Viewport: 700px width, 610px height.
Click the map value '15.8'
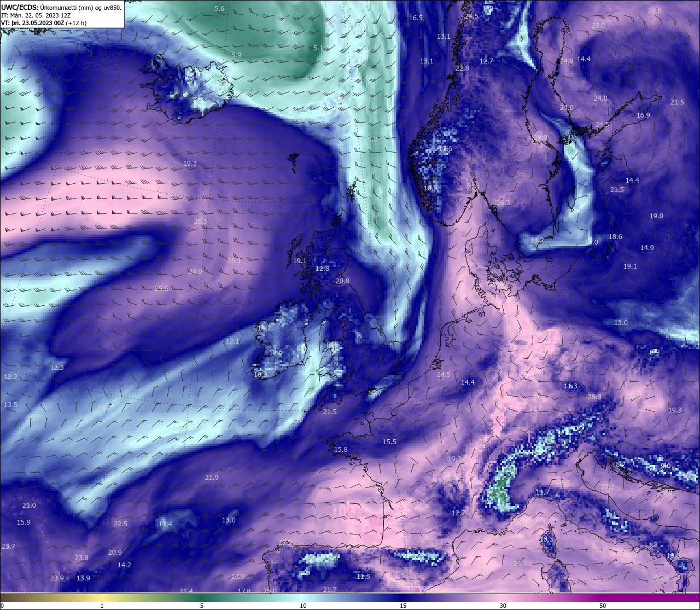(341, 450)
